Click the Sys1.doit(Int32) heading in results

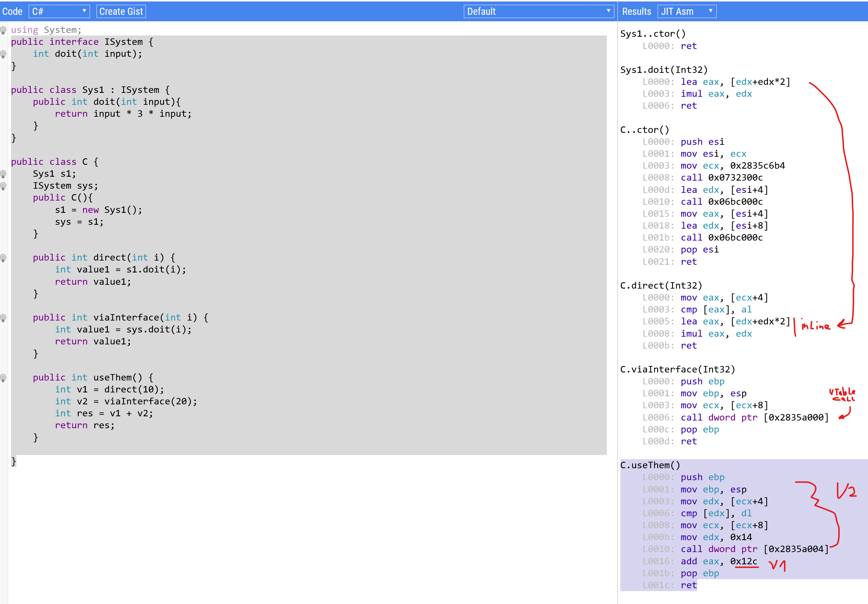(x=663, y=70)
